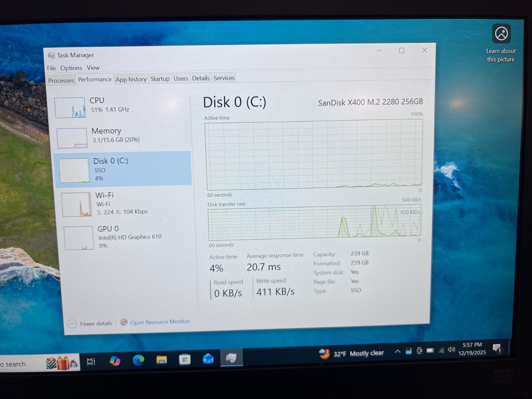Viewport: 532px width, 399px height.
Task: Open Task View from the taskbar
Action: (x=91, y=362)
